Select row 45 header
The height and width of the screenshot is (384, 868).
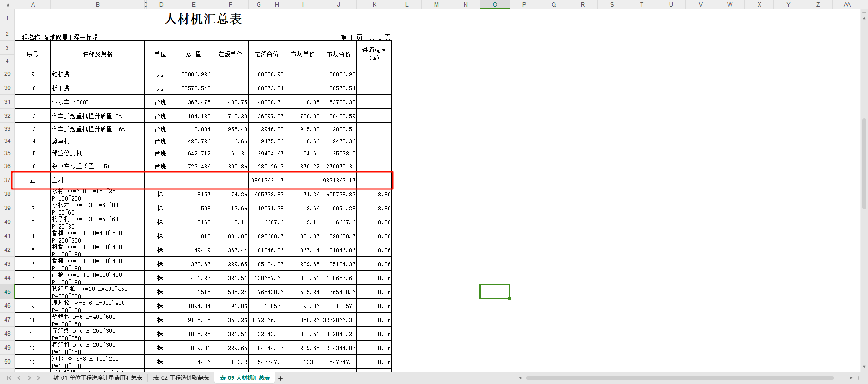pos(7,292)
